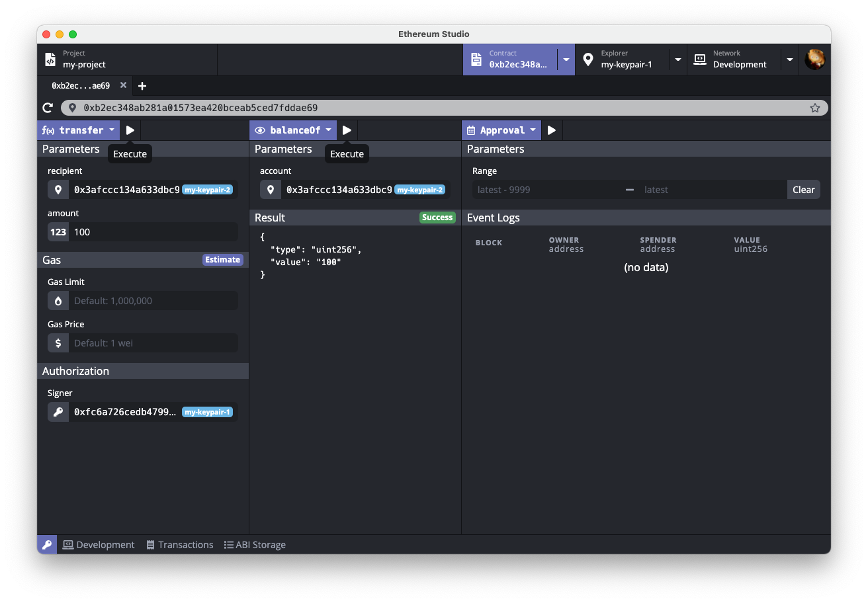Expand the Network dropdown arrow
The height and width of the screenshot is (603, 868).
coord(790,60)
